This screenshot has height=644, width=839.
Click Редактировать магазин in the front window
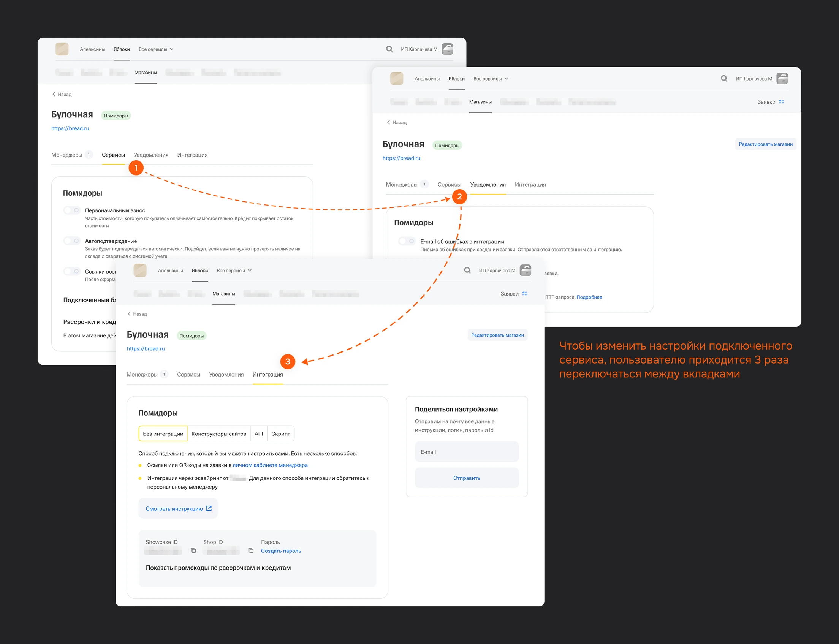(497, 335)
